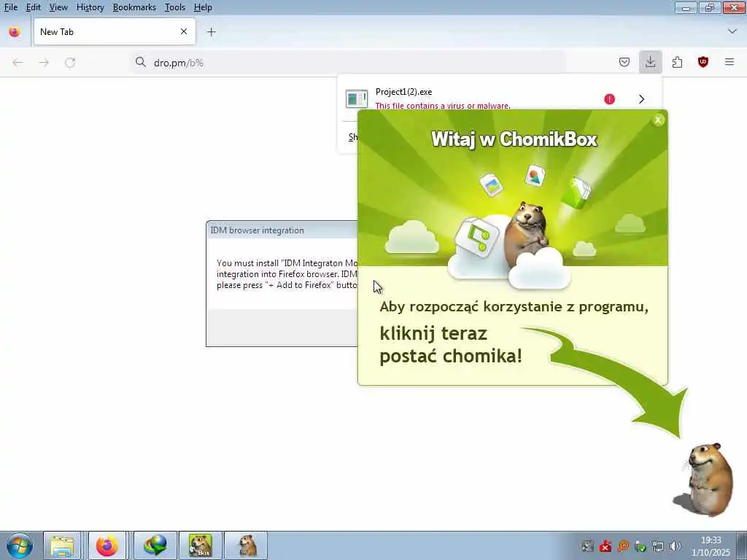Viewport: 747px width, 560px height.
Task: Open Internet Download Manager taskbar icon
Action: (x=155, y=545)
